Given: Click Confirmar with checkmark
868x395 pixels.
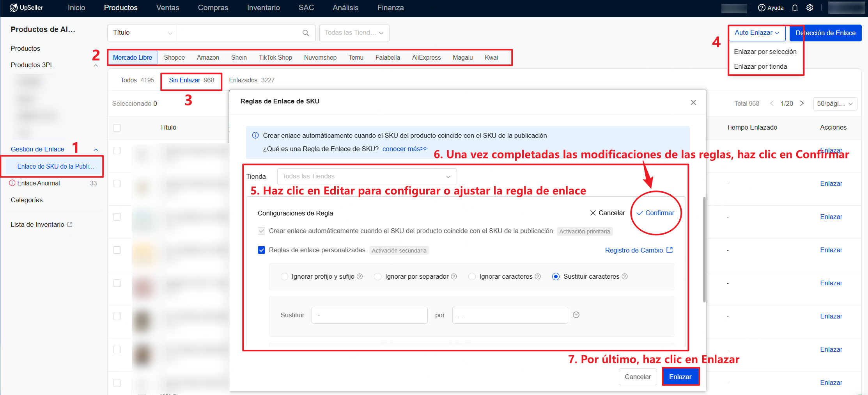Looking at the screenshot, I should tap(655, 213).
